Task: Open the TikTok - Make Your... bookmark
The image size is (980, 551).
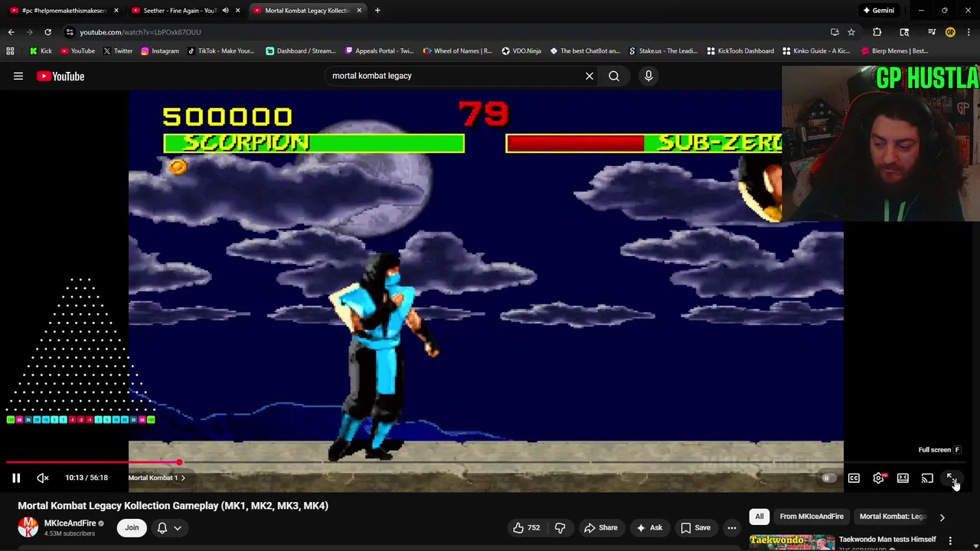Action: click(x=221, y=51)
